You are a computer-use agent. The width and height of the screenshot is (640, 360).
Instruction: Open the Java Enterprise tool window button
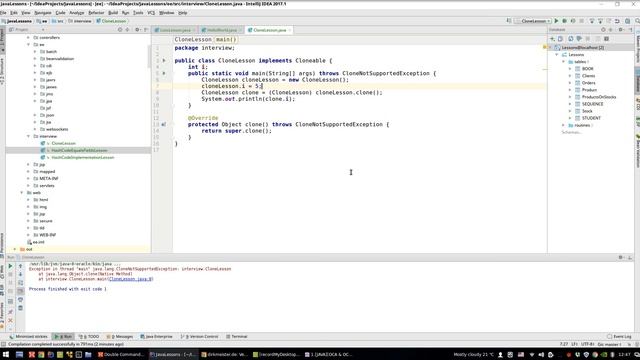156,337
